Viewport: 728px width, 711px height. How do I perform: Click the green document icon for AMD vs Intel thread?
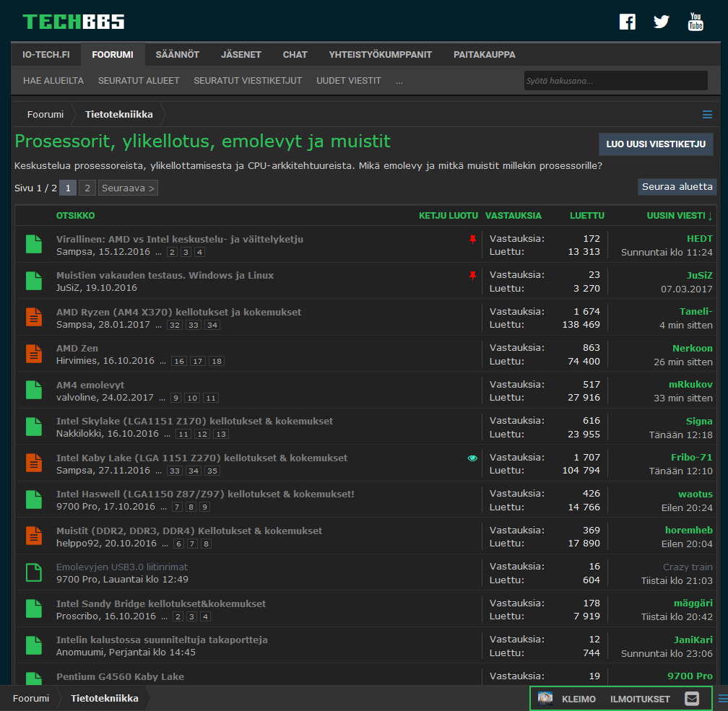coord(34,244)
